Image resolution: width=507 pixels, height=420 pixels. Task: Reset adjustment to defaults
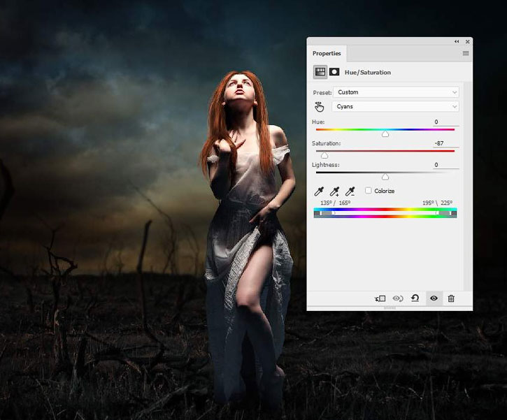pos(415,298)
